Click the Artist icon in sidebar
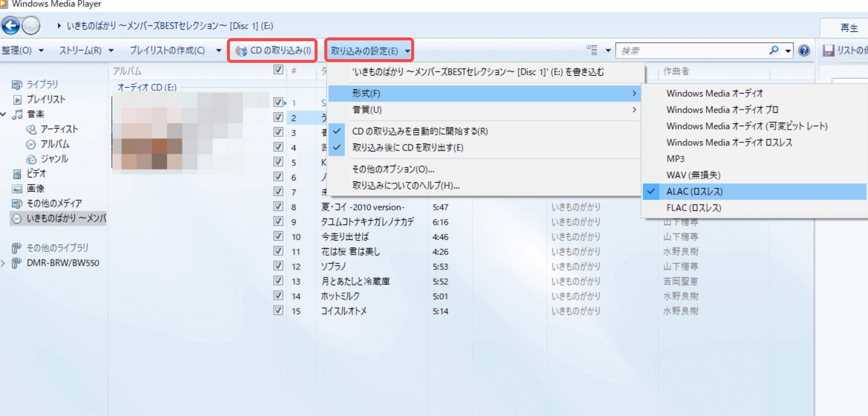This screenshot has width=868, height=416. (31, 129)
